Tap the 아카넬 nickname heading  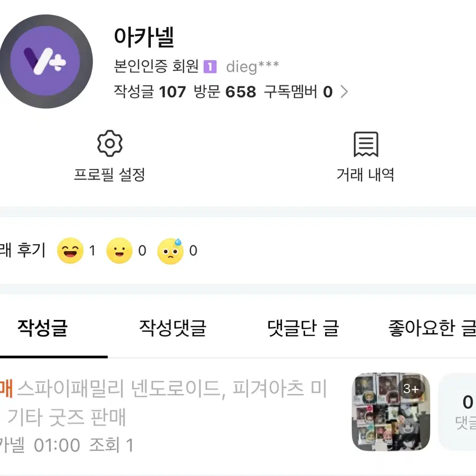(144, 37)
